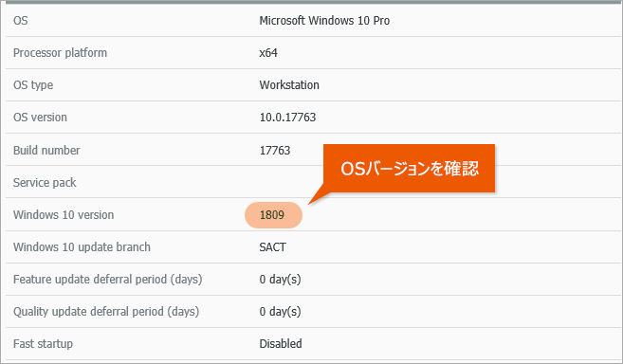Viewport: 623px width, 364px height.
Task: Select the 10.0.17763 version value
Action: point(287,118)
